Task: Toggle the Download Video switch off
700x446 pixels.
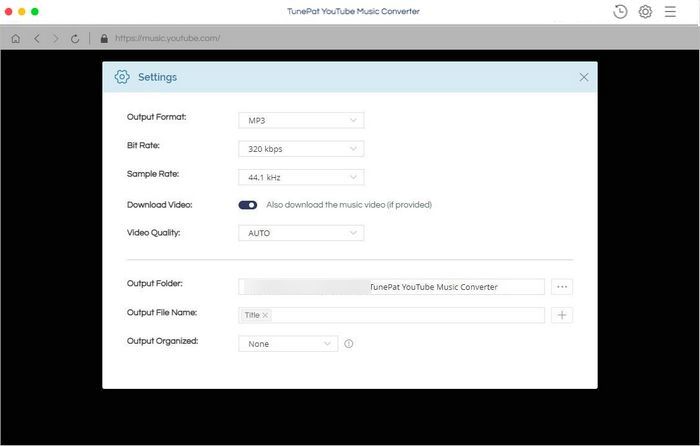Action: click(x=248, y=205)
